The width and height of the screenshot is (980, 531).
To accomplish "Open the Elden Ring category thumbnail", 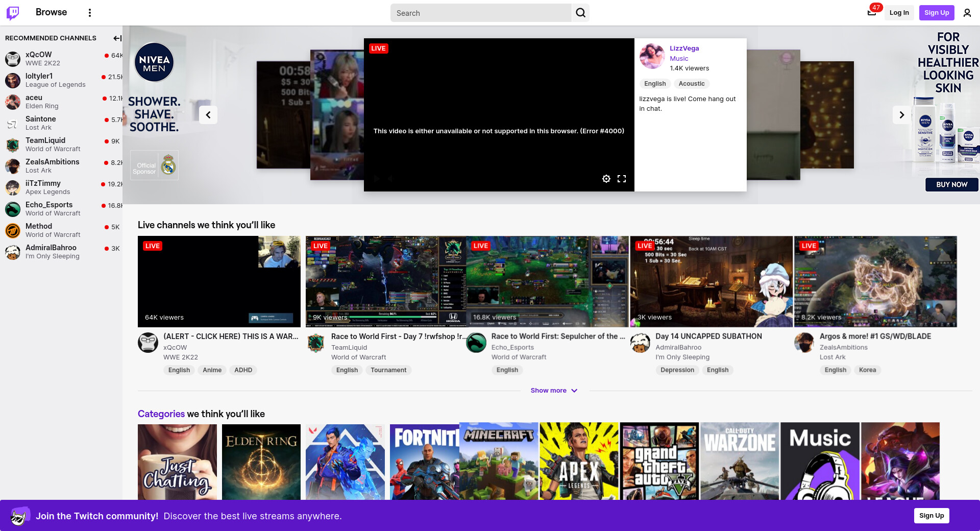I will pyautogui.click(x=261, y=462).
